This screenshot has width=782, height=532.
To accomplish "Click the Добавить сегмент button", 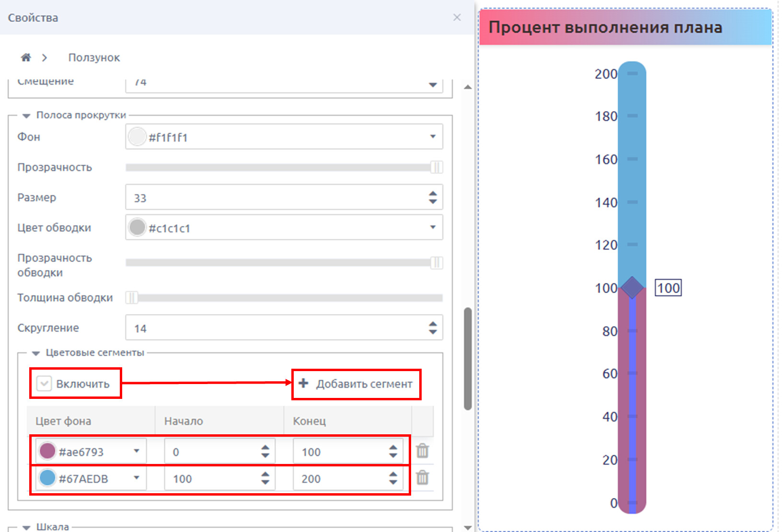I will pyautogui.click(x=356, y=384).
